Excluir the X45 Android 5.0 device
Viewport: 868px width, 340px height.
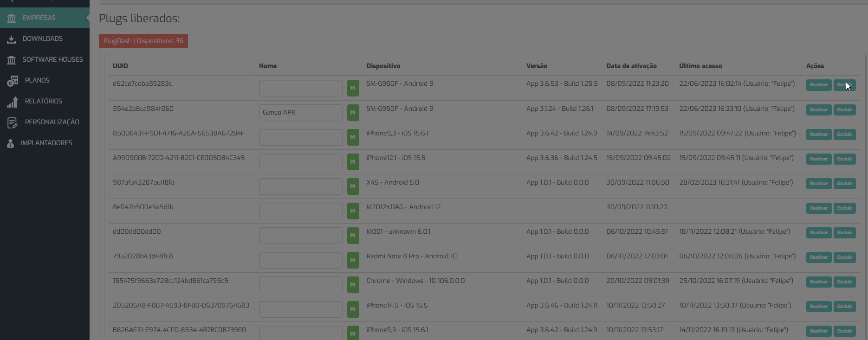(x=845, y=184)
